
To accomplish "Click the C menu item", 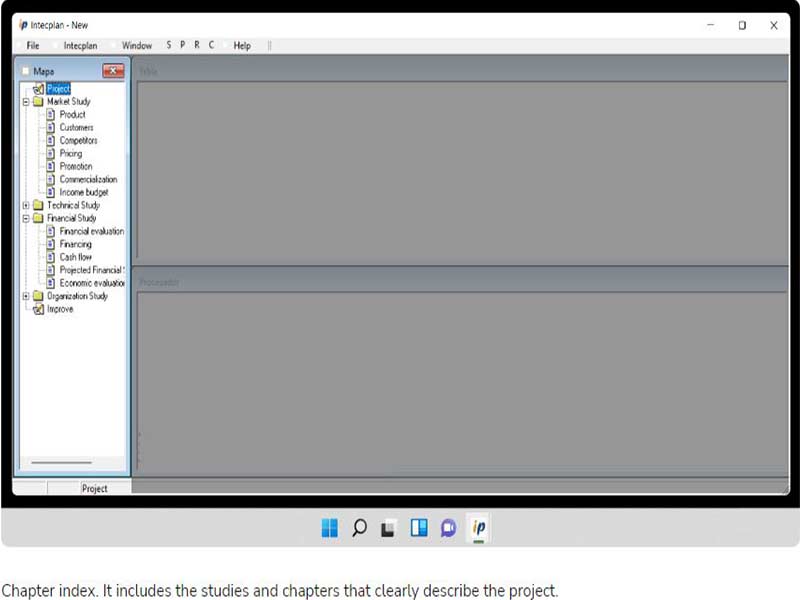I will (x=211, y=45).
